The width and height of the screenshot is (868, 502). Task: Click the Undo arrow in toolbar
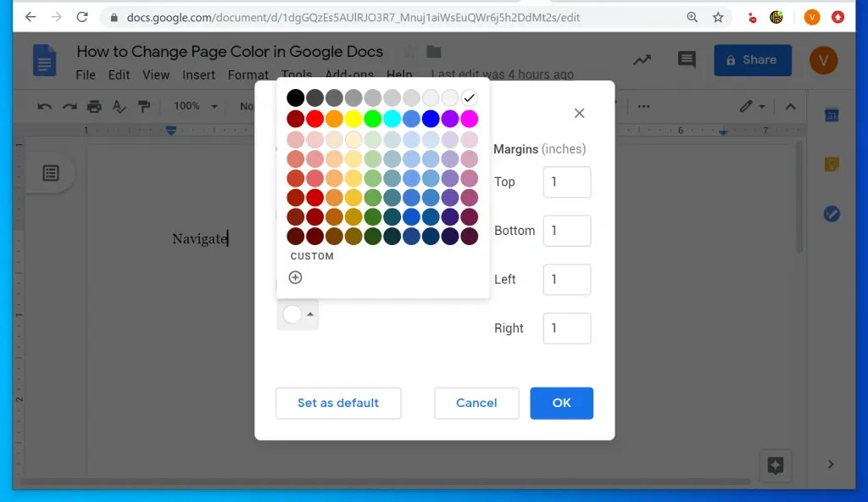click(44, 106)
